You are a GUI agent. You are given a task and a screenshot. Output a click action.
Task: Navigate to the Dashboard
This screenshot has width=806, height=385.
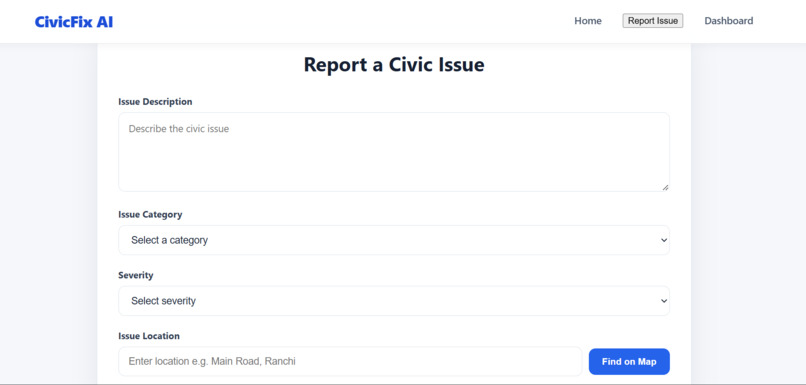click(728, 21)
